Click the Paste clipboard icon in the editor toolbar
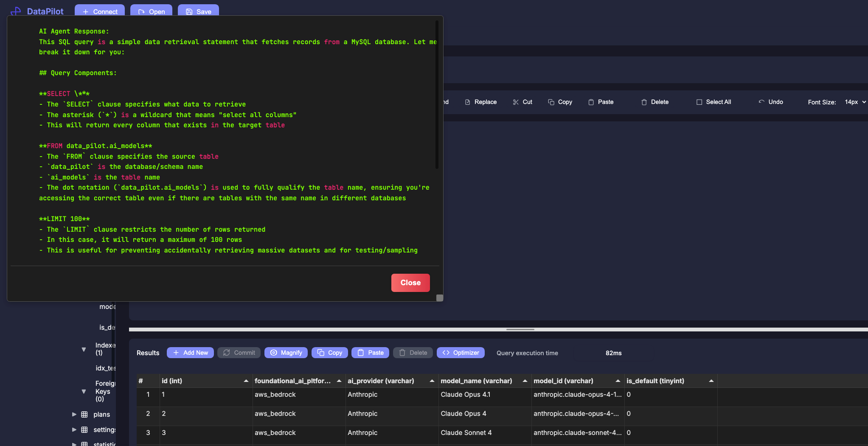The image size is (868, 446). point(591,102)
